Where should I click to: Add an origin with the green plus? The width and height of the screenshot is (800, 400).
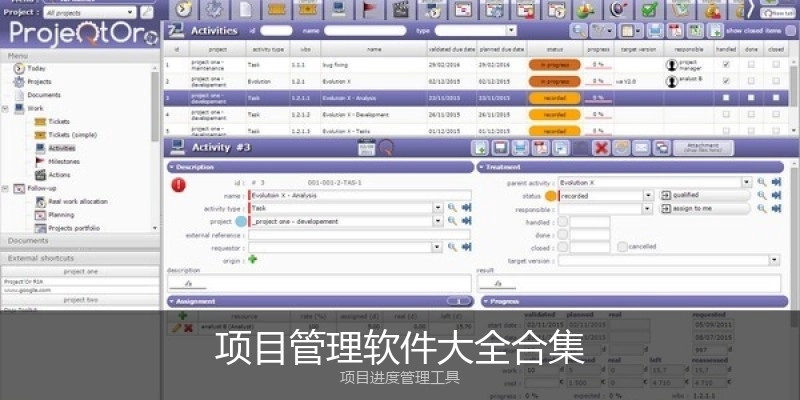(x=253, y=260)
